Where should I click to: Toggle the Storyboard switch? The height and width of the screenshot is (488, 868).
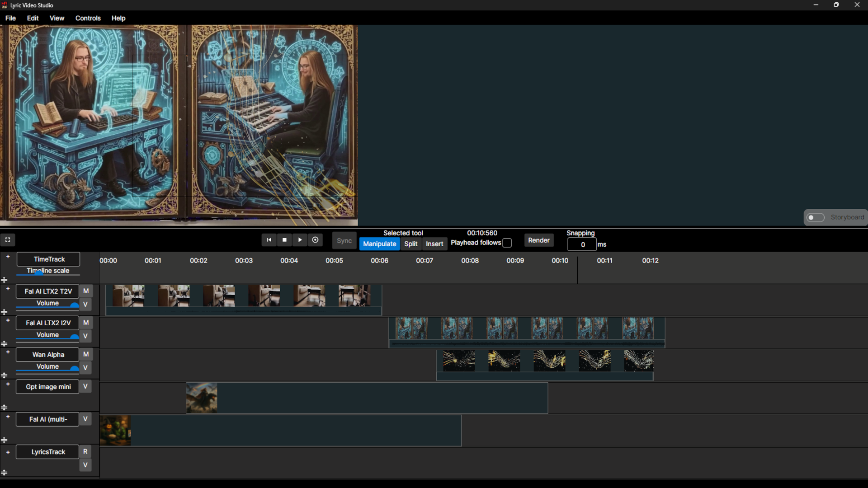click(x=816, y=217)
